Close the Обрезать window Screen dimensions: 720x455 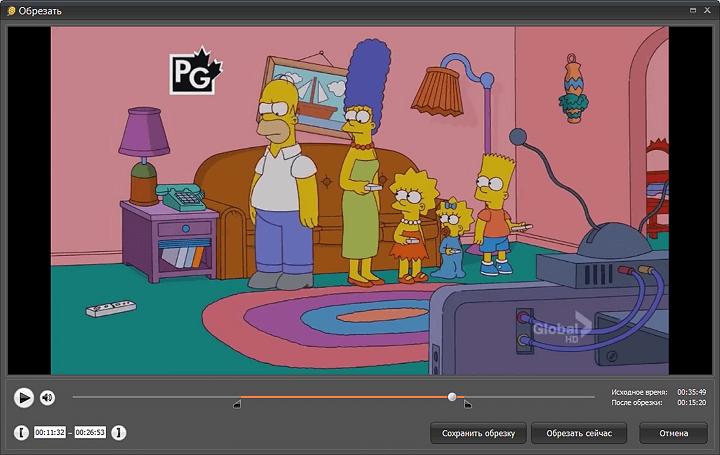(x=707, y=10)
